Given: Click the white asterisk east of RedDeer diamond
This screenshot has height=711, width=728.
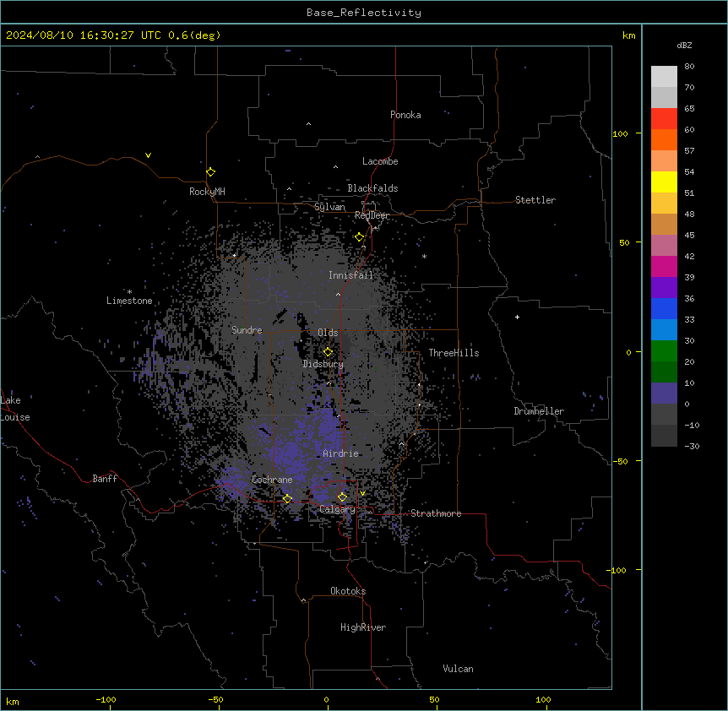Looking at the screenshot, I should (x=424, y=256).
